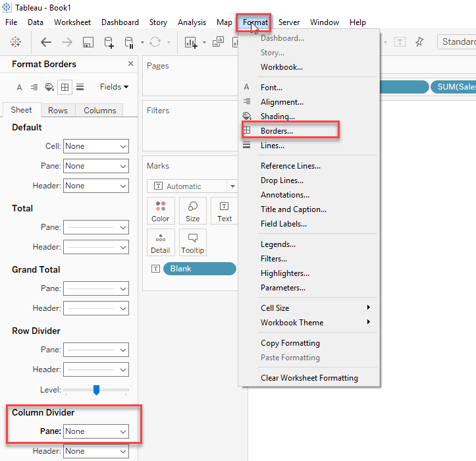Open the new worksheet dropdown arrow

pyautogui.click(x=204, y=43)
